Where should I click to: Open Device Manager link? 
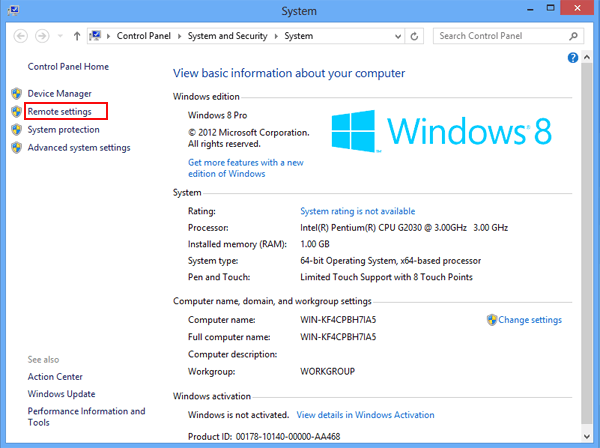[x=59, y=94]
